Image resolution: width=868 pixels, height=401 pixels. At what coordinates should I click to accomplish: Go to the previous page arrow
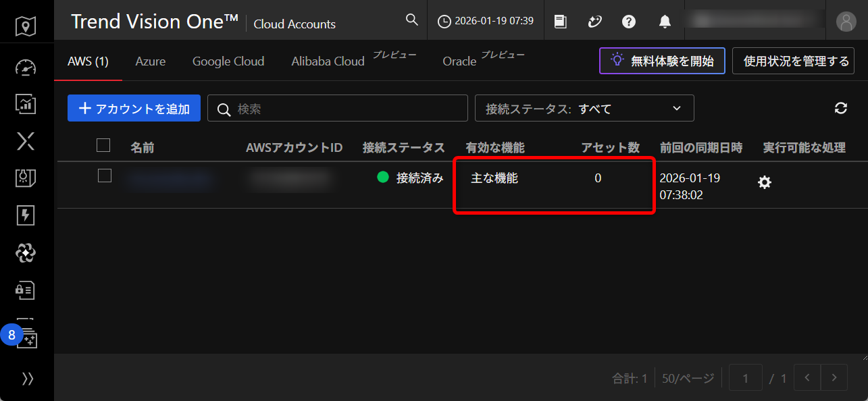point(807,378)
